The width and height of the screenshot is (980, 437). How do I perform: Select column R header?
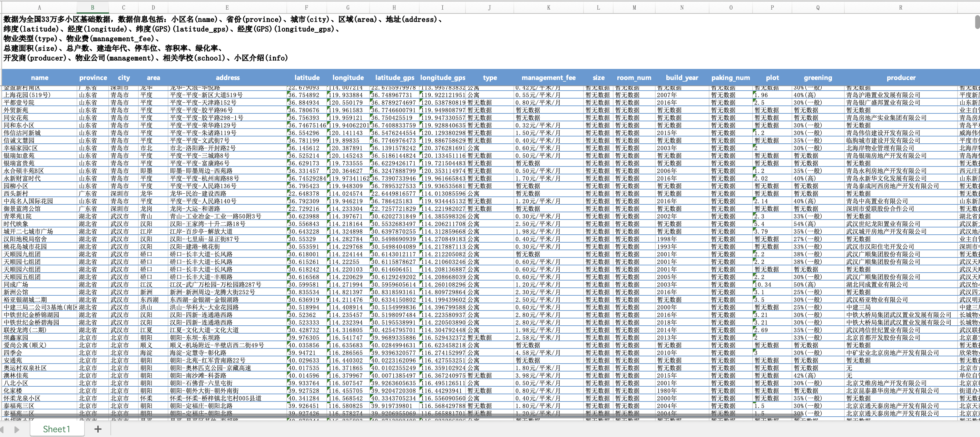pos(901,7)
